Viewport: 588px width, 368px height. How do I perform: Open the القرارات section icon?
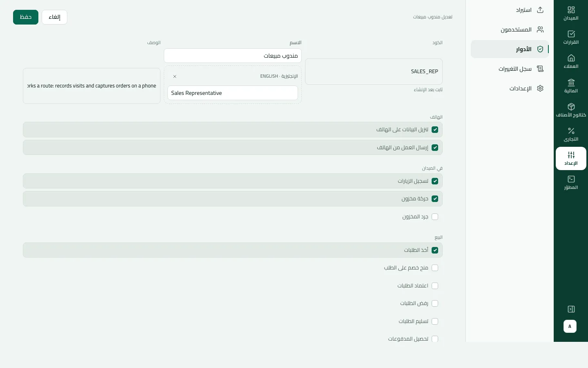coord(571,34)
